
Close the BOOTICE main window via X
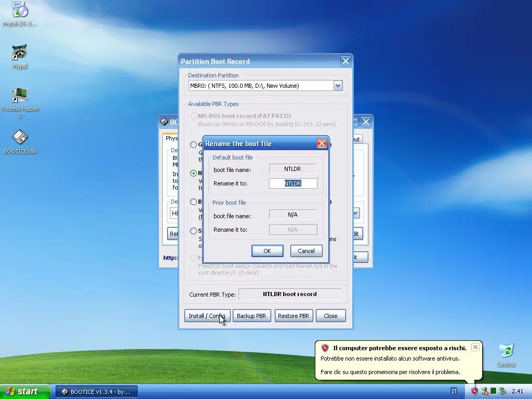[x=366, y=122]
